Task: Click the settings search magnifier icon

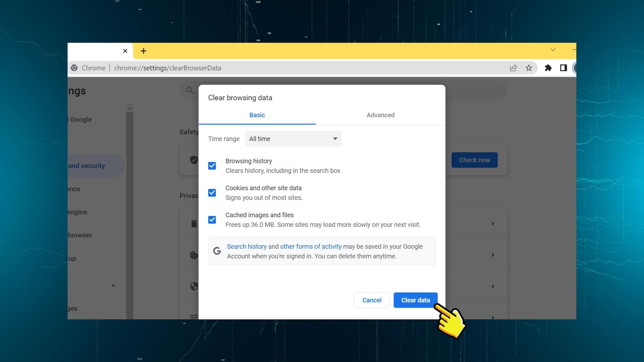Action: [190, 90]
